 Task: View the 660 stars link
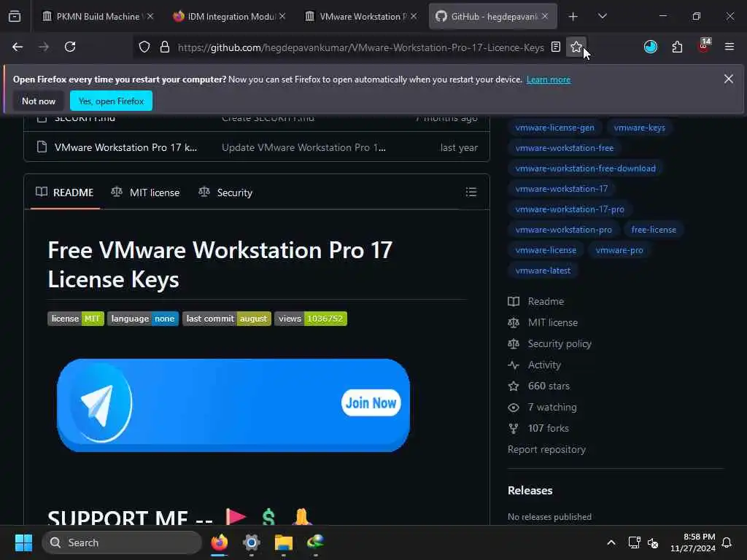pyautogui.click(x=539, y=386)
